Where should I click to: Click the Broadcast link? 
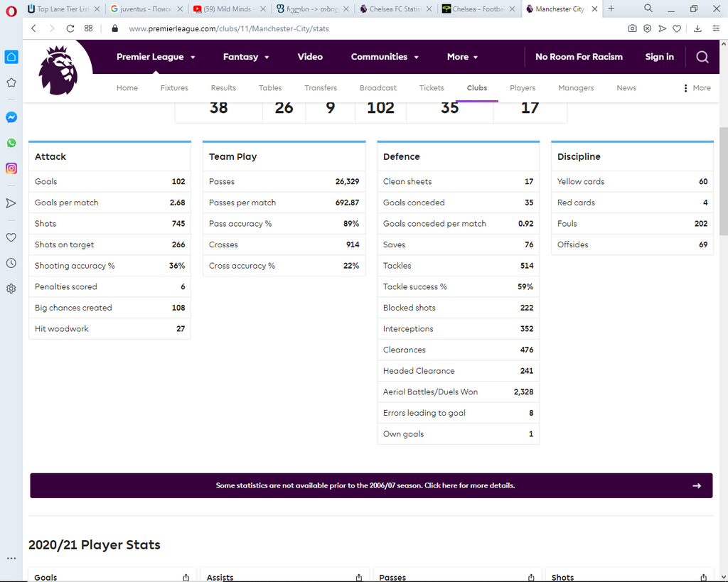[x=378, y=87]
